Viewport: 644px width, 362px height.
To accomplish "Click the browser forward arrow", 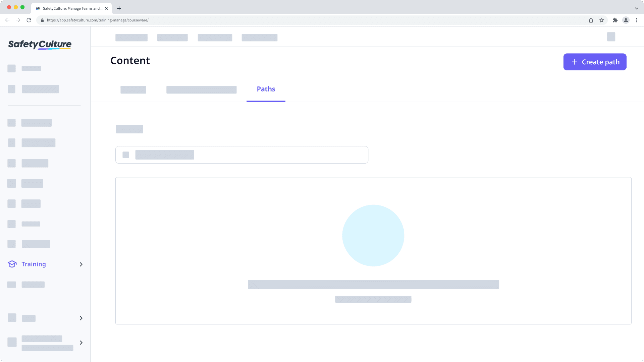I will pyautogui.click(x=18, y=20).
